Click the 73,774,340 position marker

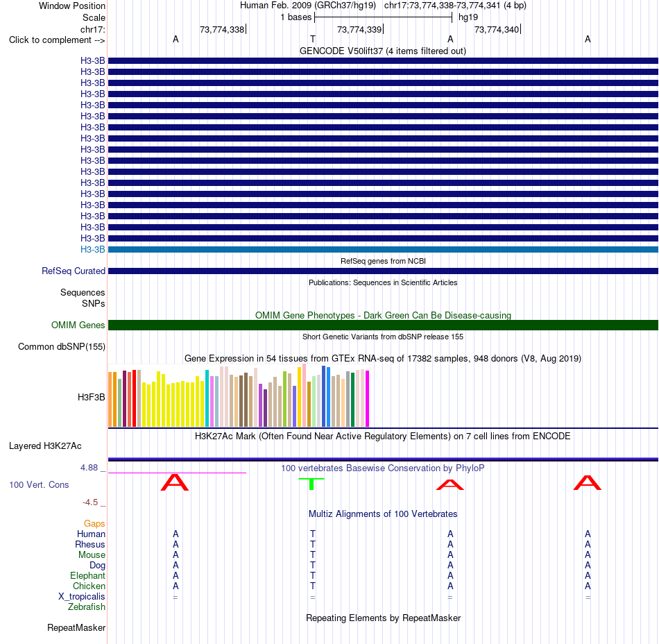tap(497, 29)
